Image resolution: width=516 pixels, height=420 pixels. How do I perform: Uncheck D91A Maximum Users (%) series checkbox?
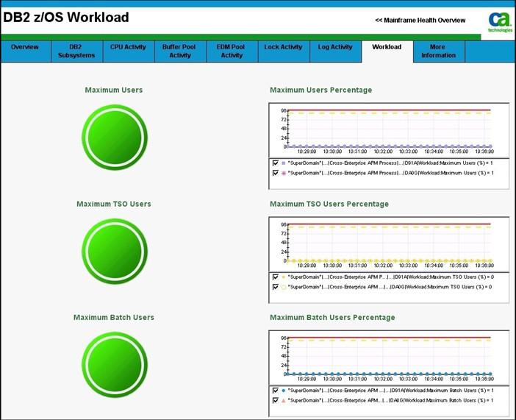point(276,163)
